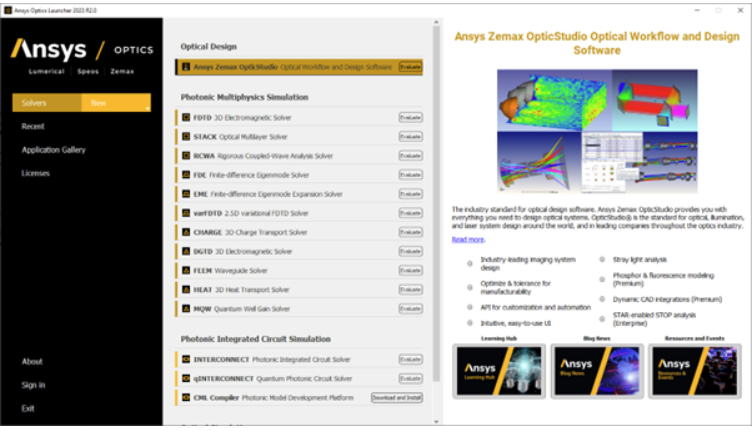Click the FDE solver icon

[186, 175]
